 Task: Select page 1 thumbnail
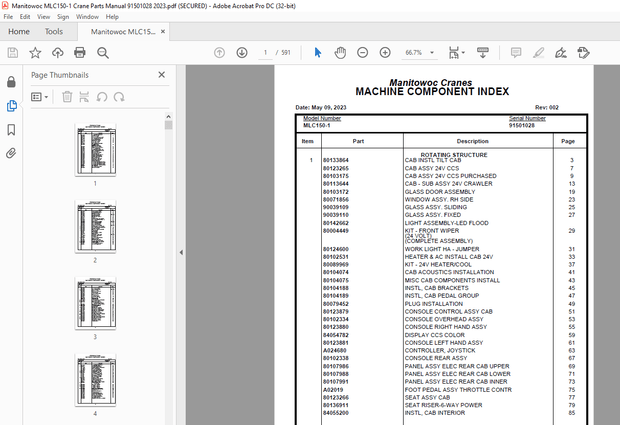click(95, 149)
